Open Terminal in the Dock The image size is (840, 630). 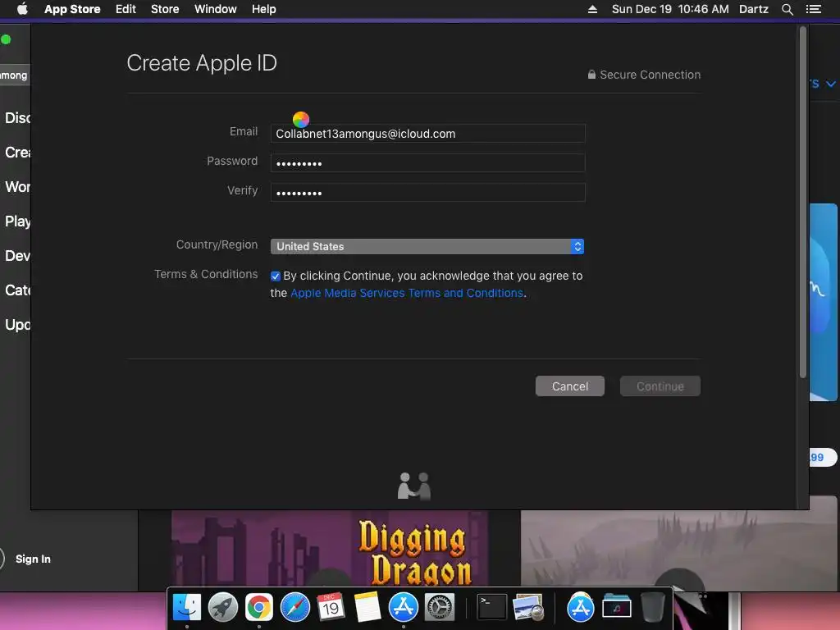click(492, 608)
